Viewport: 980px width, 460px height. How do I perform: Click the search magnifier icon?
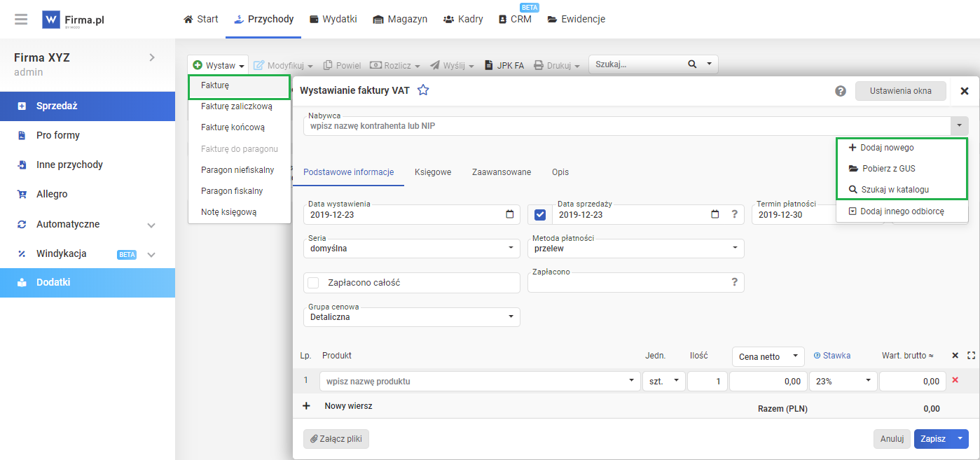point(692,64)
